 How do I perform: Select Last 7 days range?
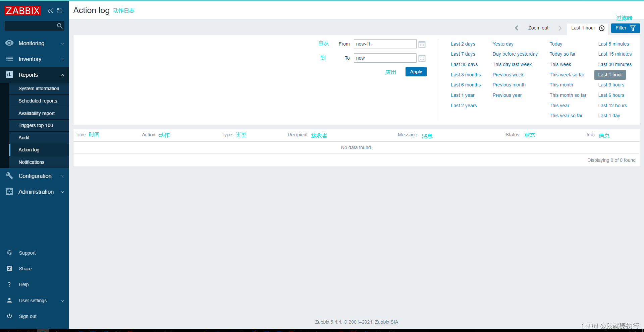click(x=463, y=54)
